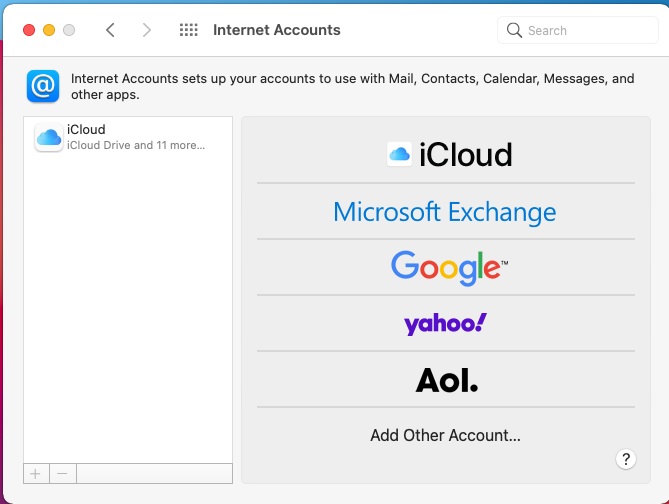This screenshot has height=504, width=669.
Task: Add a Microsoft Exchange account
Action: pyautogui.click(x=446, y=212)
